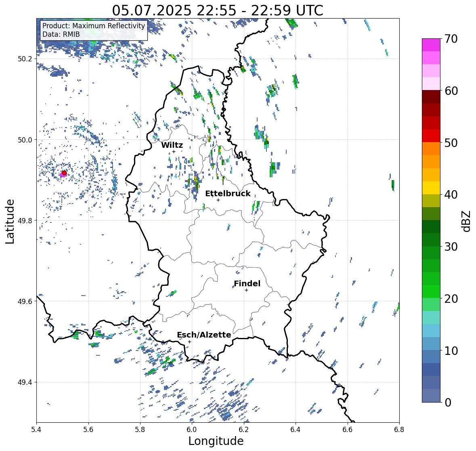Image resolution: width=476 pixels, height=451 pixels.
Task: Click the cross marker under Findel
Action: point(247,290)
